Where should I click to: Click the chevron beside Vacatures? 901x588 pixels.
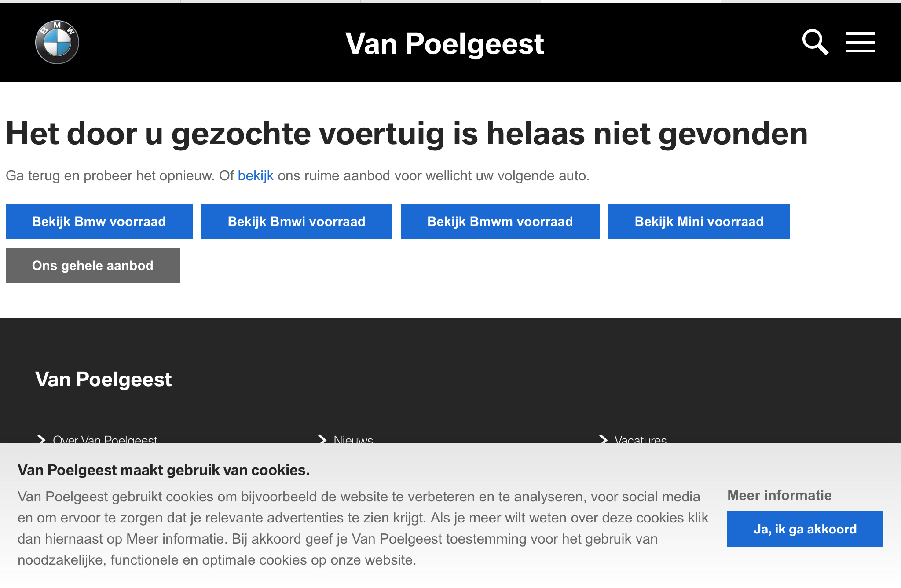[603, 439]
